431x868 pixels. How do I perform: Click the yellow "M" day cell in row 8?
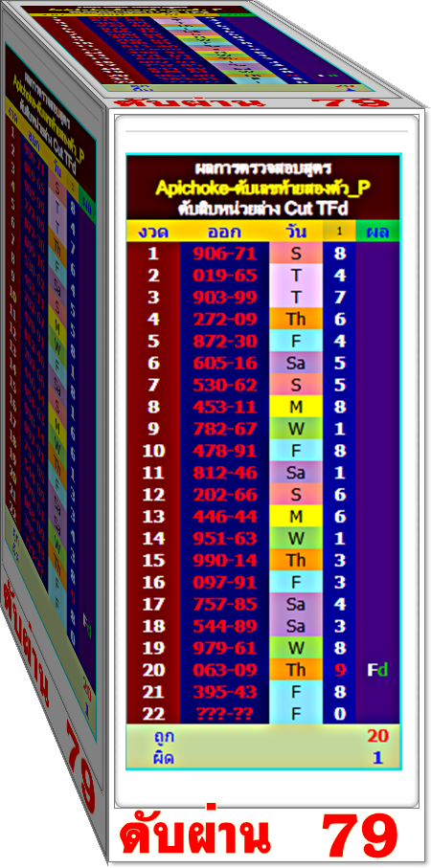(296, 407)
